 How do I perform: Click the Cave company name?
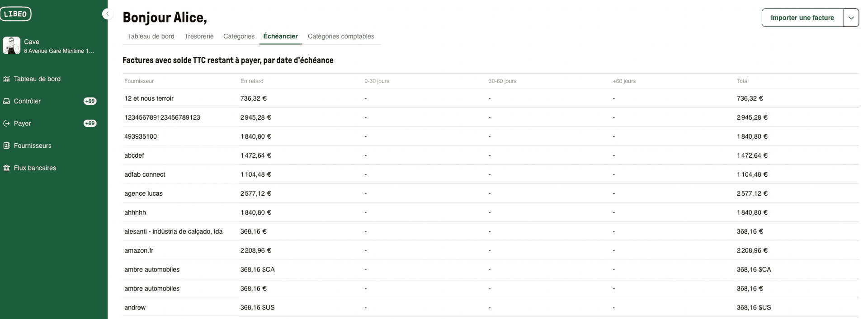click(x=32, y=42)
